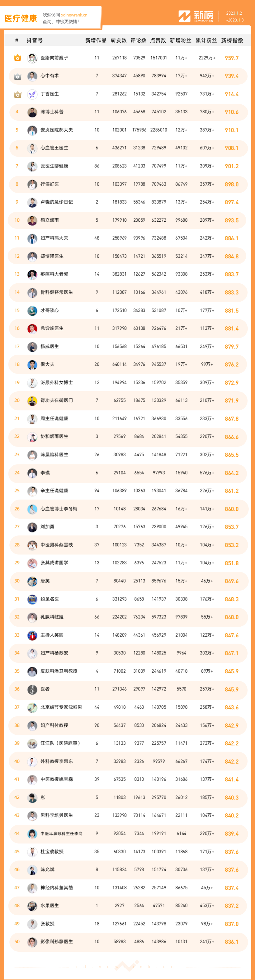Screen dimensions: 255x980
Task: Open avatar of 医路向前巍子
Action: pyautogui.click(x=32, y=58)
